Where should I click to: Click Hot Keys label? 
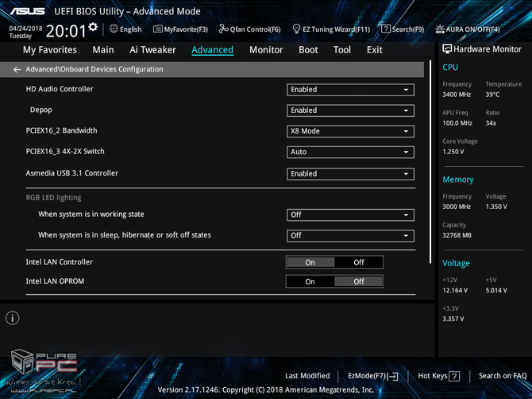433,376
